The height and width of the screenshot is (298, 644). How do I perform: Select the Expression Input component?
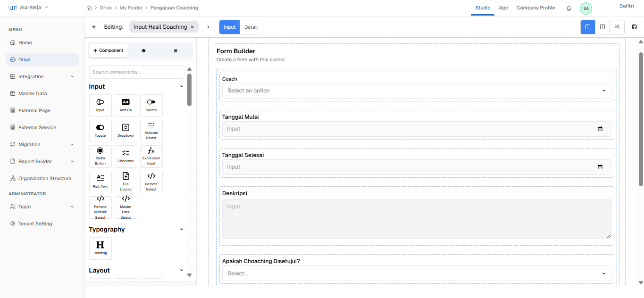(x=151, y=156)
